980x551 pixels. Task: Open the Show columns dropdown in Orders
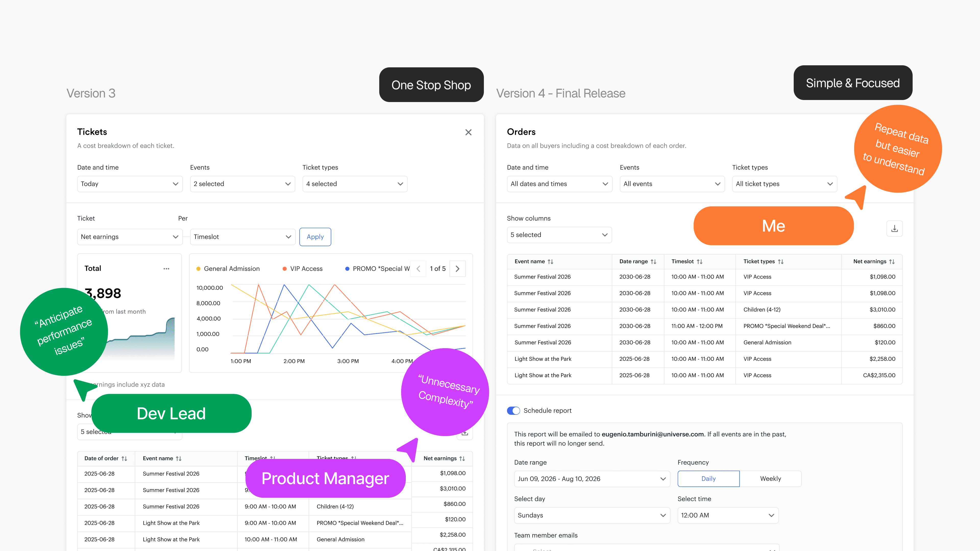(560, 235)
